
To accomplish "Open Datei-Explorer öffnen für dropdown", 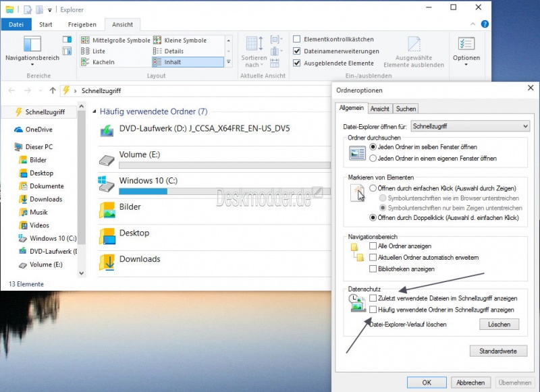I will (470, 126).
